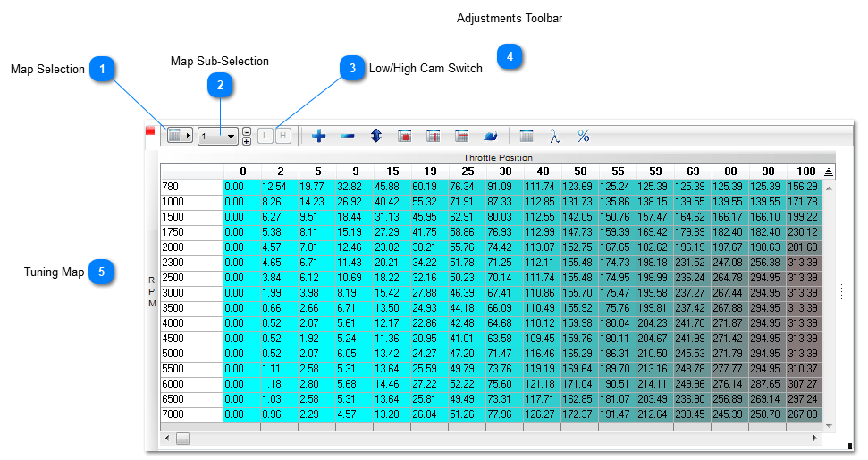Select the Throttle Position column header 55
Viewport: 868px width, 460px height.
pyautogui.click(x=618, y=171)
